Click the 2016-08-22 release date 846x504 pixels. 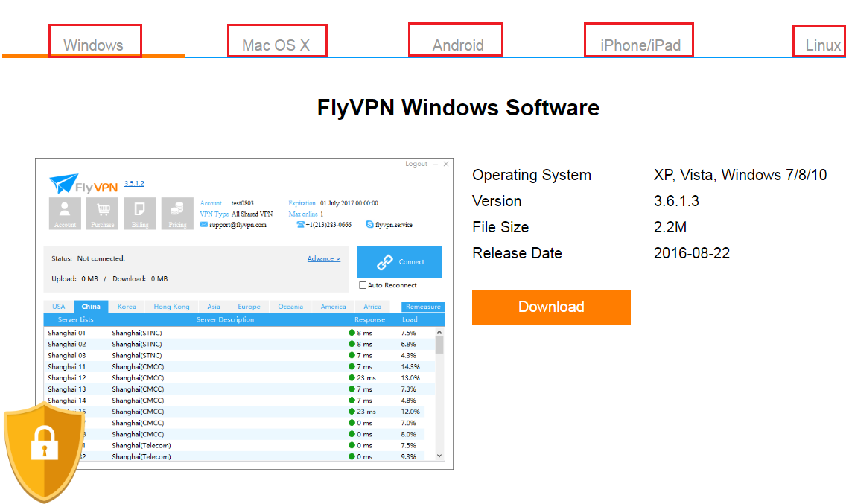(692, 253)
